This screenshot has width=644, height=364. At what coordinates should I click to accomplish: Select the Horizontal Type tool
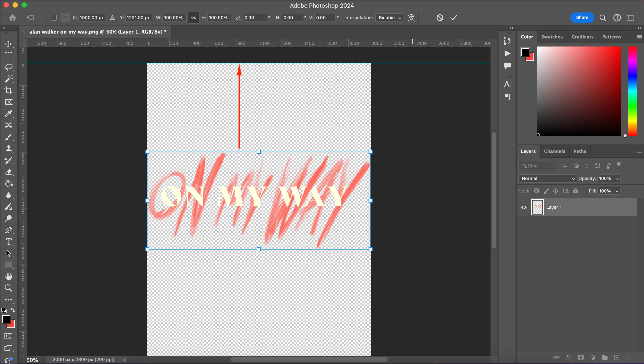(8, 241)
